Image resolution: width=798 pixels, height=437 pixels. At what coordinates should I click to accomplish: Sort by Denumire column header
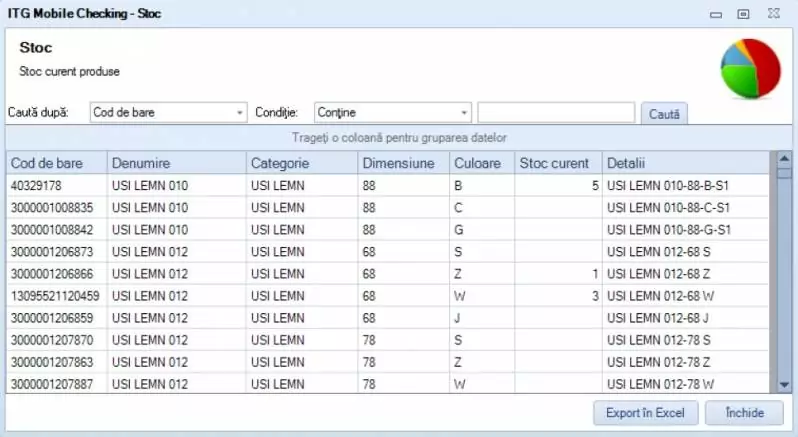click(177, 163)
